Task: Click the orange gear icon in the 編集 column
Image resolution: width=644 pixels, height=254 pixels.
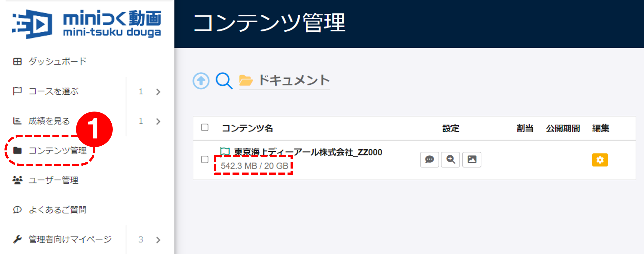Action: pos(600,160)
